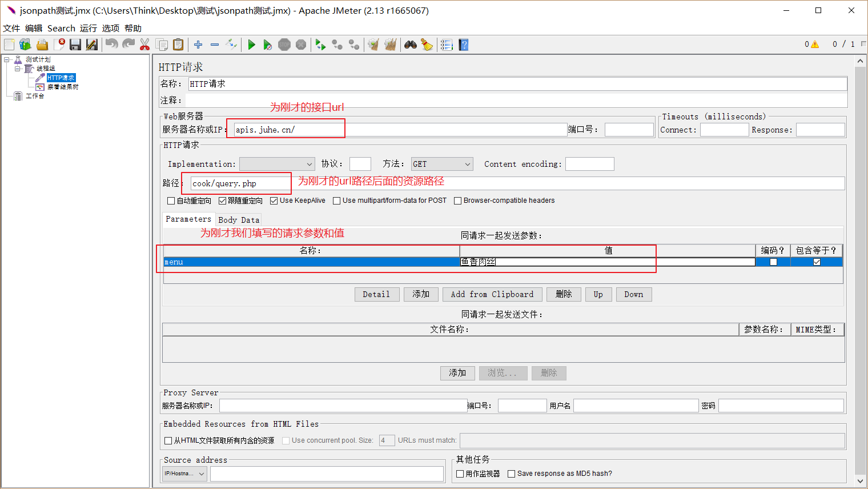Open the 方法 GET dropdown
The image size is (868, 489).
click(442, 164)
